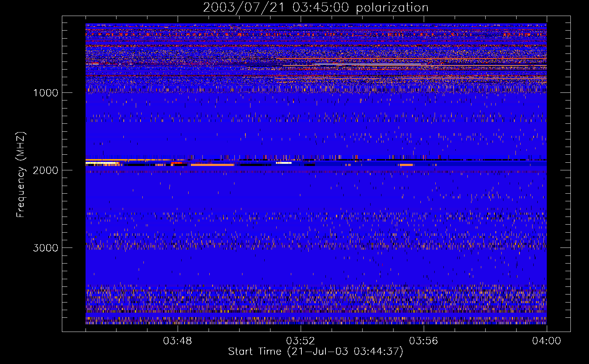Click the white burst segment near 2000 MHz
Image resolution: width=589 pixels, height=364 pixels.
coord(284,163)
